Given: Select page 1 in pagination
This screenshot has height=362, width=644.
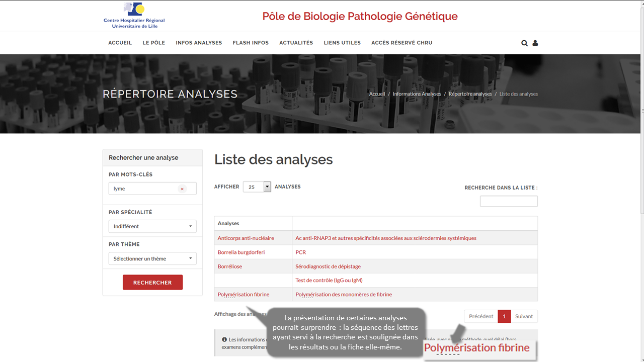Looking at the screenshot, I should pyautogui.click(x=504, y=316).
